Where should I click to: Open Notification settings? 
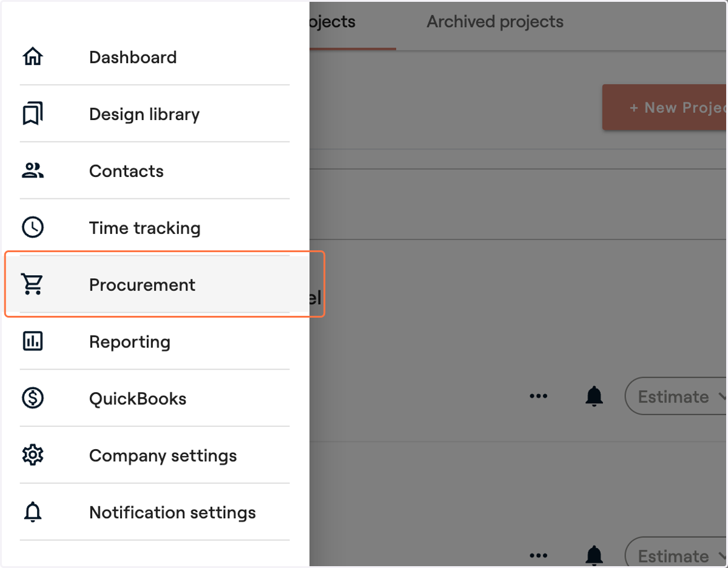(155, 512)
